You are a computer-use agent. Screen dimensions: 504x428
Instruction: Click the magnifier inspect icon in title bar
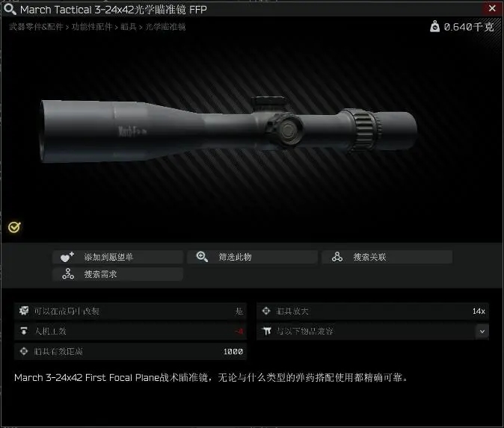click(10, 9)
